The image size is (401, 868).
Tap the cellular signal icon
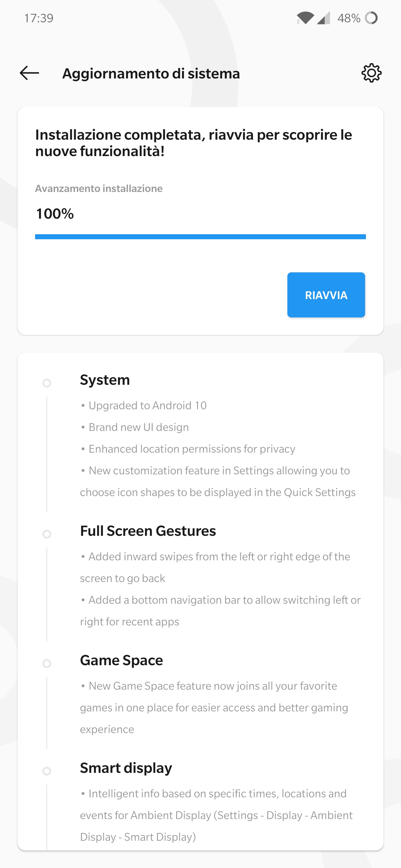click(323, 18)
